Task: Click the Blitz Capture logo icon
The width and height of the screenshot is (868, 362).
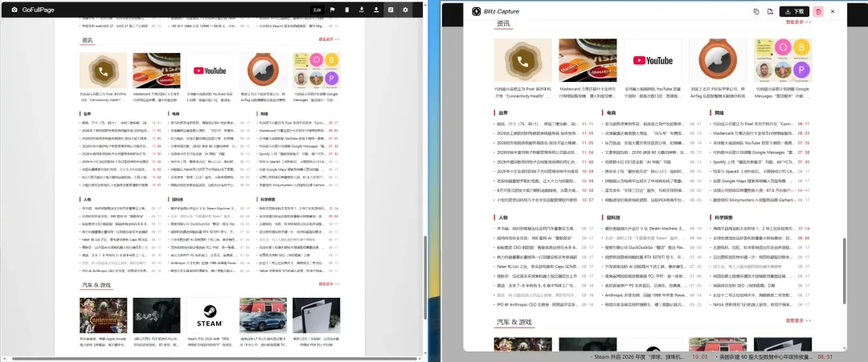Action: click(476, 11)
